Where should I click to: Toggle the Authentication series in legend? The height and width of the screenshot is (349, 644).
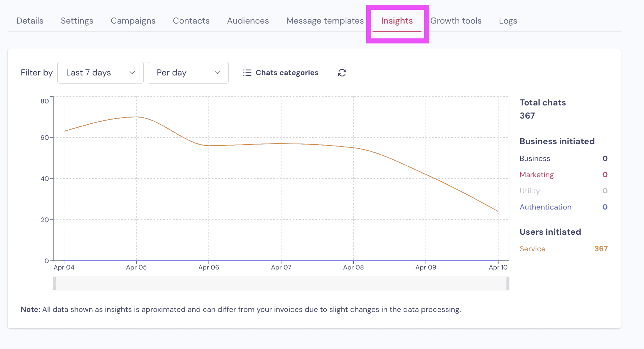(x=545, y=207)
